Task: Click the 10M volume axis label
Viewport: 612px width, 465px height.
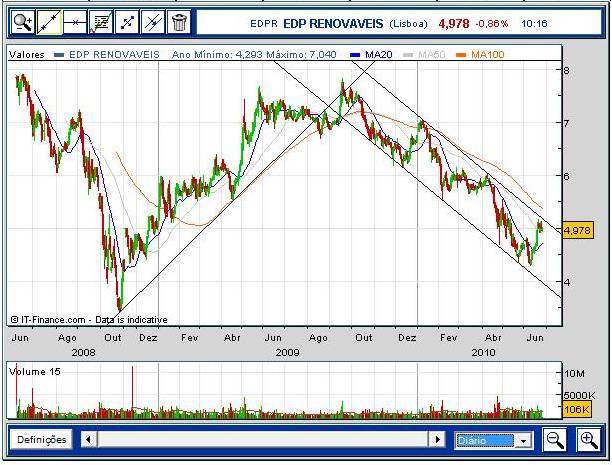Action: (x=575, y=374)
